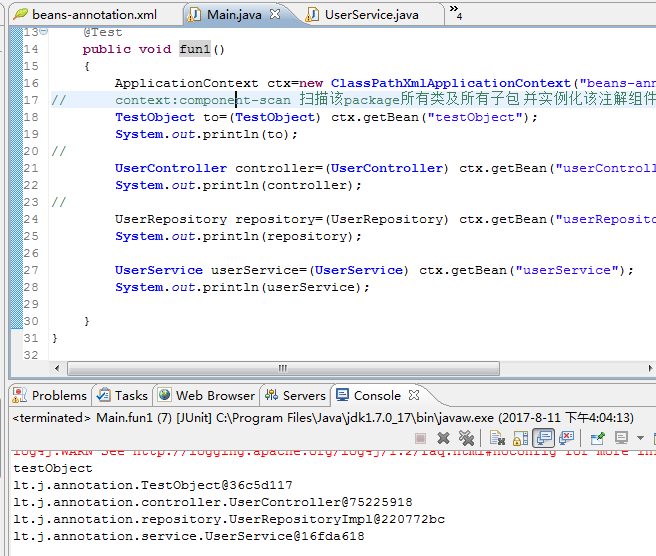
Task: Click the fun1 method name on line 14
Action: point(195,49)
